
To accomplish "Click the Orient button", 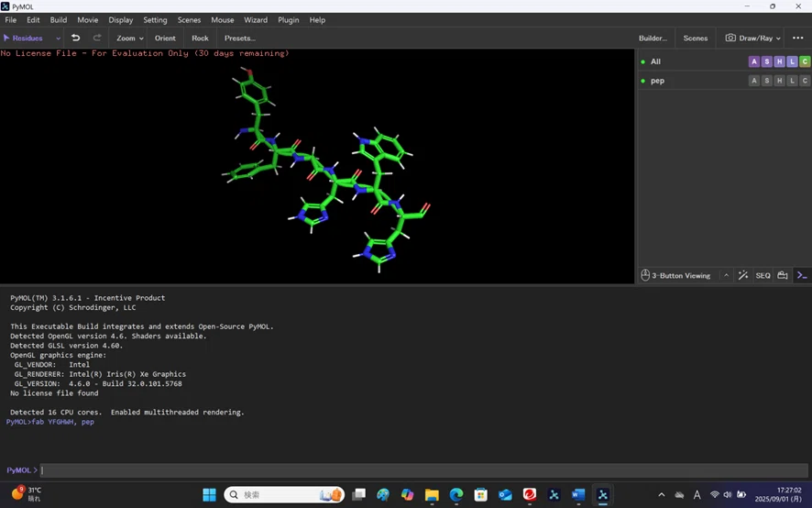I will tap(165, 38).
